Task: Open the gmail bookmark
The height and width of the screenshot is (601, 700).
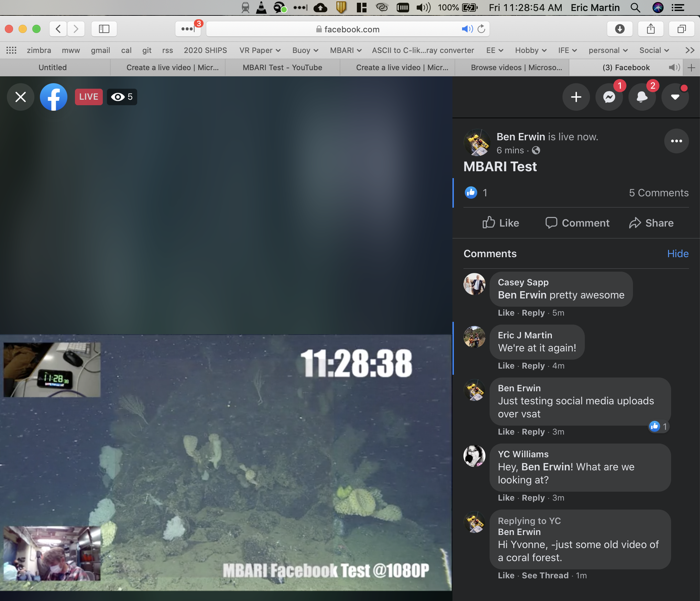Action: [100, 50]
